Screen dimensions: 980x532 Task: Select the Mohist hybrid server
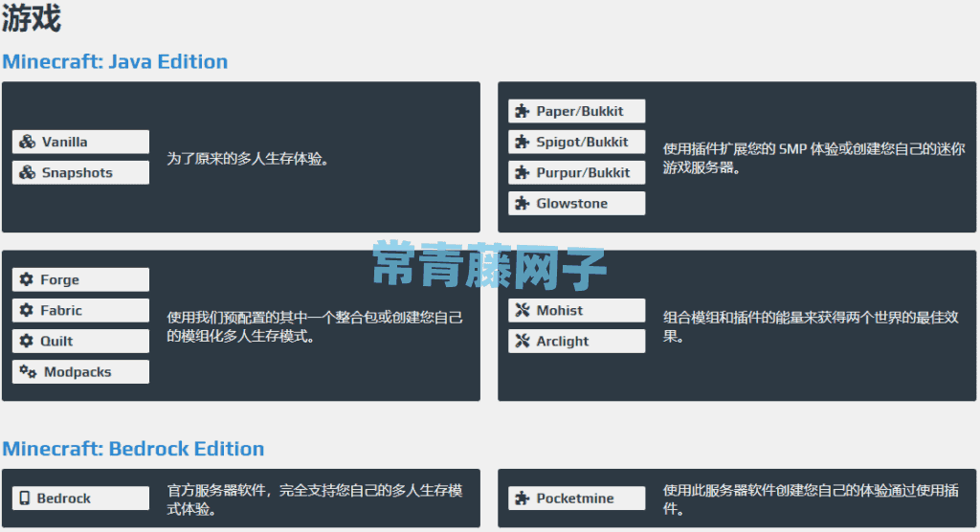pyautogui.click(x=577, y=310)
